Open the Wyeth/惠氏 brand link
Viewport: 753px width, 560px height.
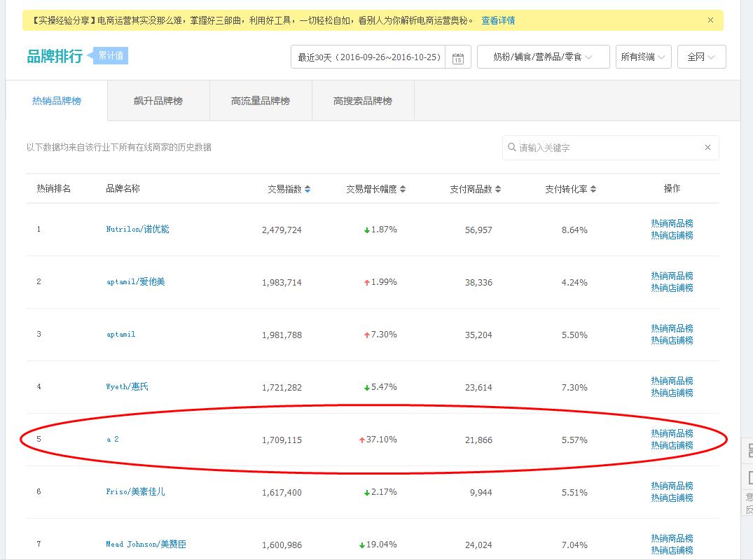pyautogui.click(x=127, y=387)
